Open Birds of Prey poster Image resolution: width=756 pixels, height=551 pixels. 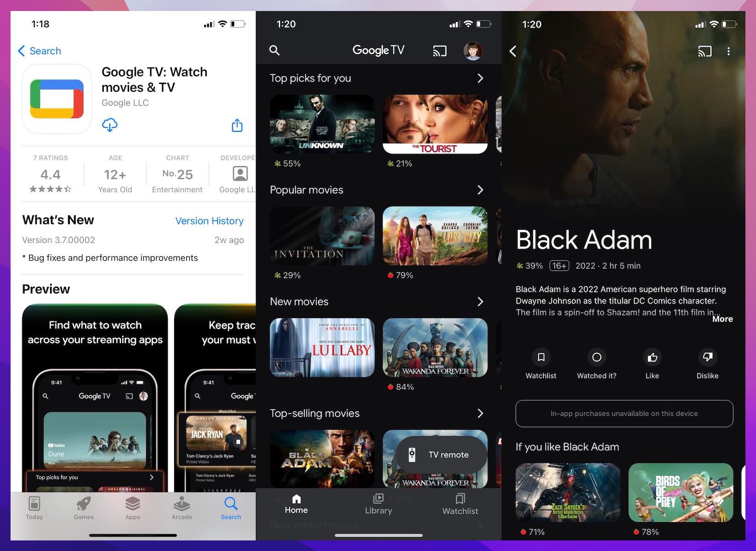click(681, 492)
